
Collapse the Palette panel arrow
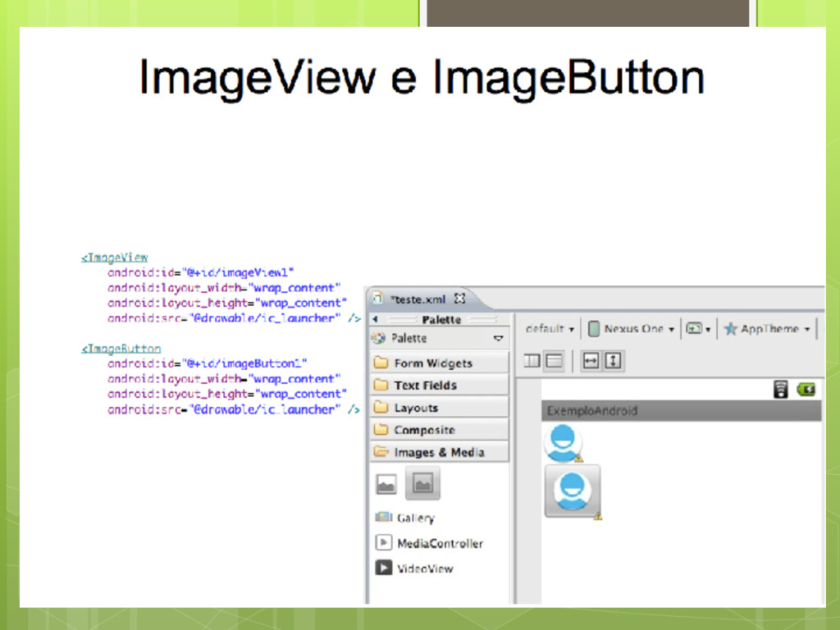(x=375, y=319)
